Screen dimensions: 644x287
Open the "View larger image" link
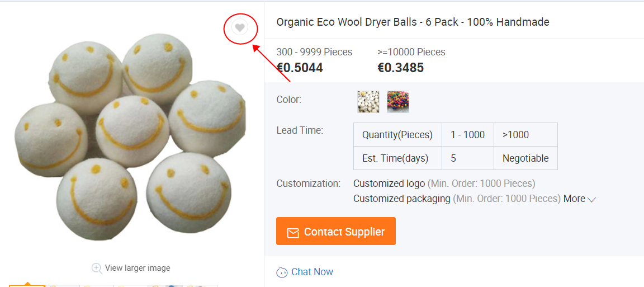tap(137, 268)
